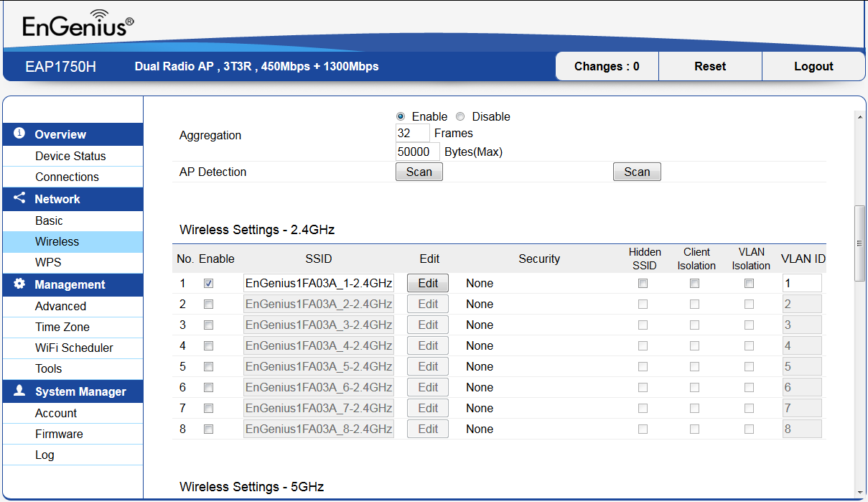Click the EnGenius1FA03A_5-2.4GHz SSID field

click(x=319, y=366)
